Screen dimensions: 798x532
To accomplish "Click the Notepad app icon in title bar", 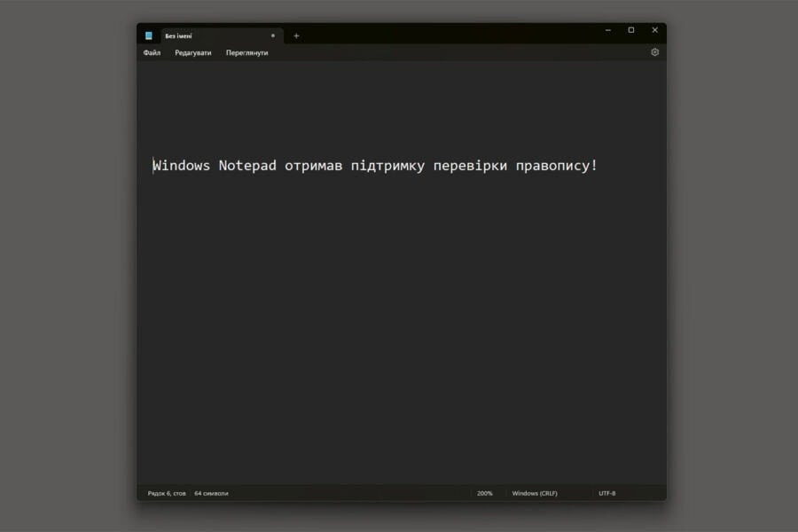I will point(149,35).
